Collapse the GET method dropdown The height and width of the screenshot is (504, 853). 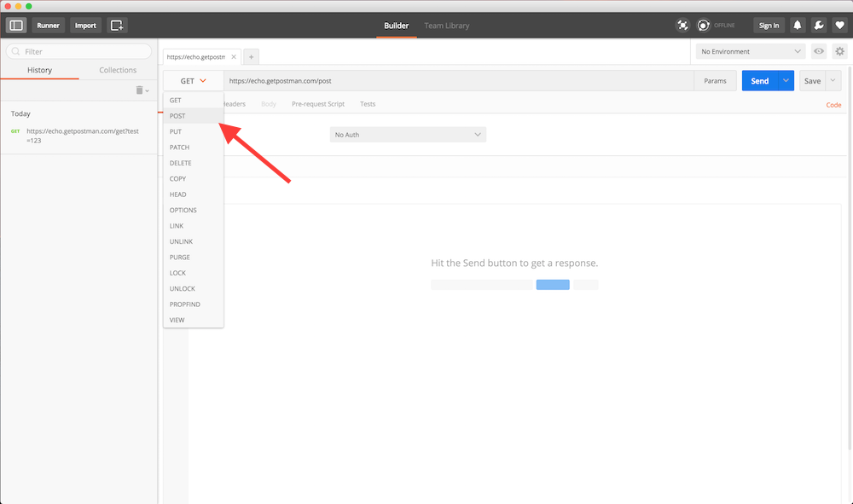coord(193,80)
